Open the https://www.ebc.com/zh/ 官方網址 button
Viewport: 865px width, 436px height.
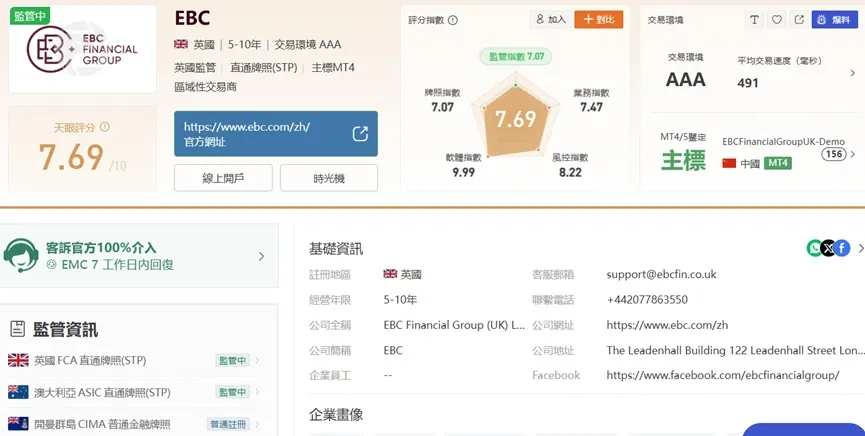[x=276, y=134]
